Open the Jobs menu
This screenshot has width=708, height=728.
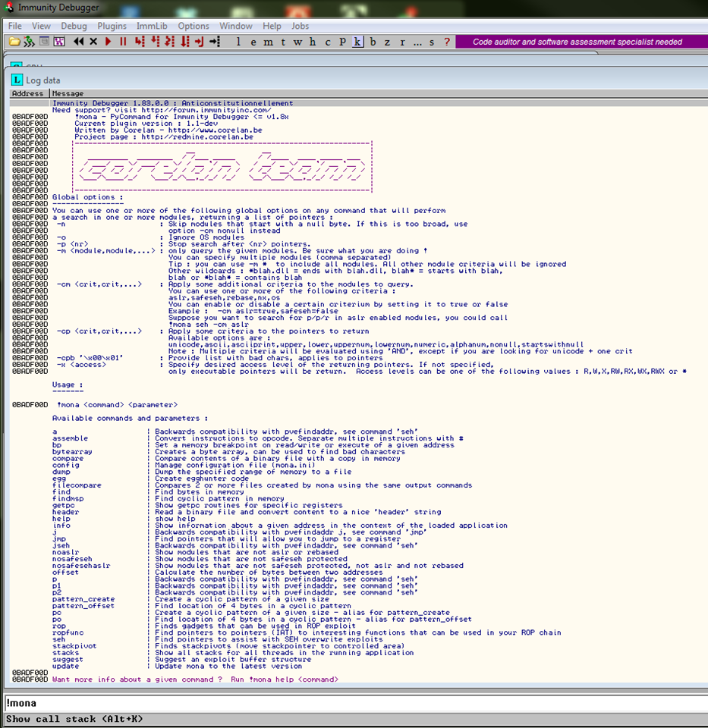300,26
